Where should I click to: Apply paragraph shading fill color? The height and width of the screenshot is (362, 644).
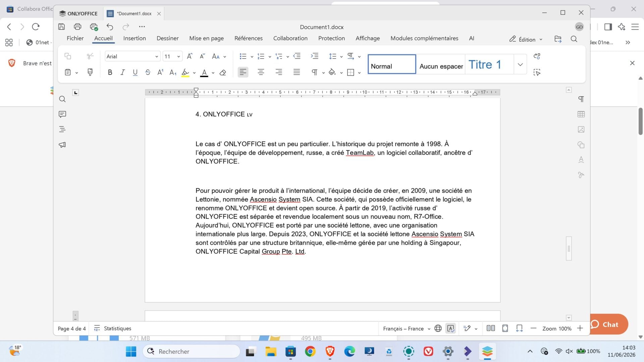coord(332,72)
